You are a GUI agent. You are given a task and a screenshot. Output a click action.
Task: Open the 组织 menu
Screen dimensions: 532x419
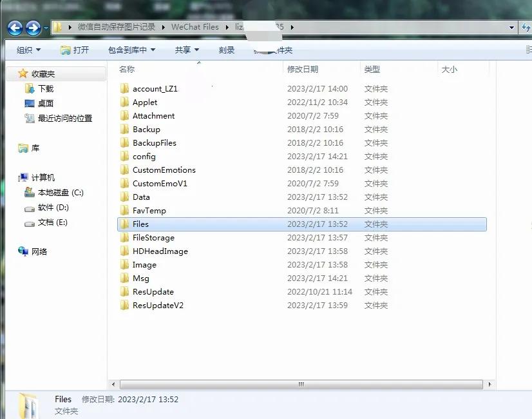coord(28,50)
